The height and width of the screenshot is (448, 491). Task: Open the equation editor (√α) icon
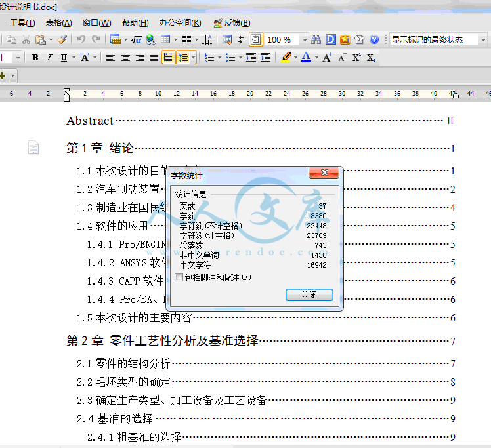(137, 40)
